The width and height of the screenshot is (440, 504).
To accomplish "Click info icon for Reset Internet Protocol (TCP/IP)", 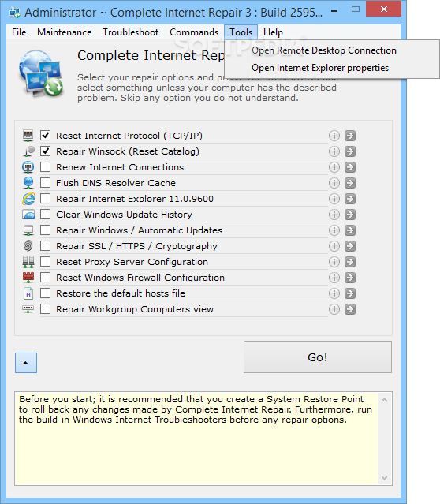I will [334, 136].
